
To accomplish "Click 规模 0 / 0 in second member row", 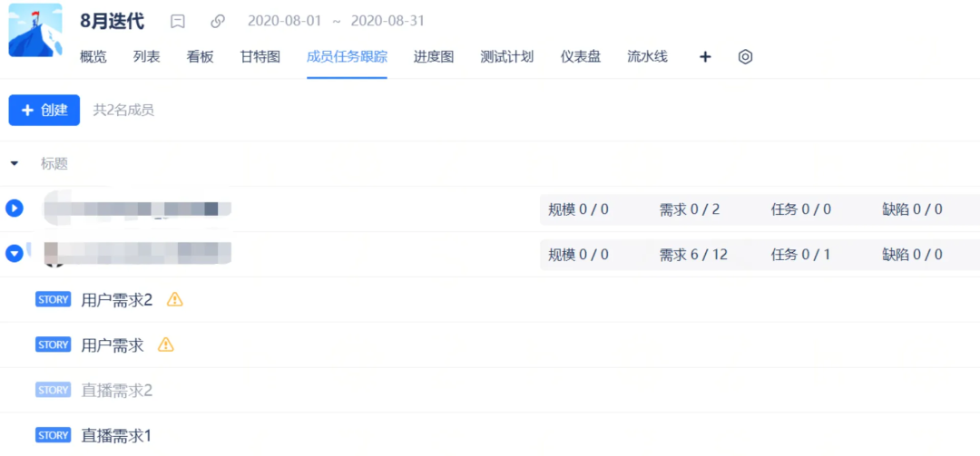I will pyautogui.click(x=579, y=254).
